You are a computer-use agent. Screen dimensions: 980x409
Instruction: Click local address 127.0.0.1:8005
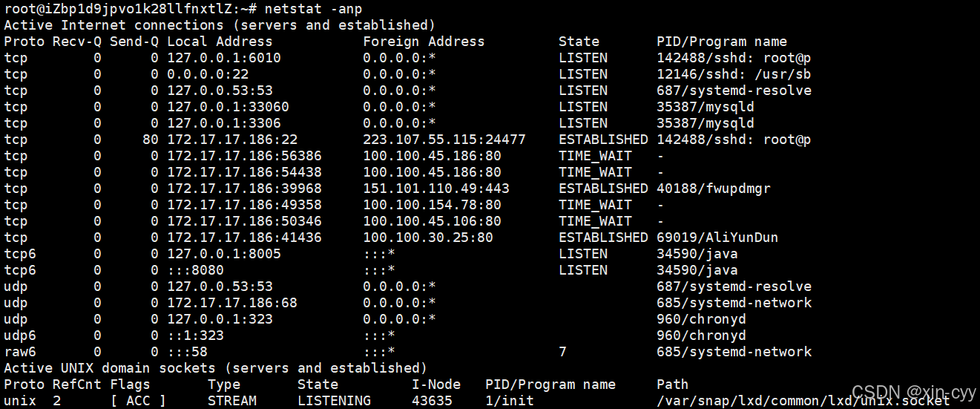coord(224,254)
